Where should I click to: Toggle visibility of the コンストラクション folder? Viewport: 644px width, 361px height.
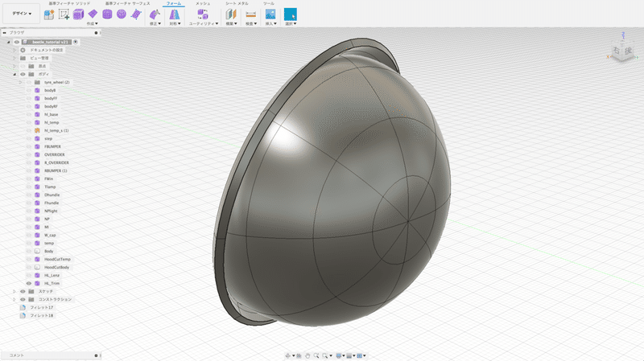tap(23, 299)
